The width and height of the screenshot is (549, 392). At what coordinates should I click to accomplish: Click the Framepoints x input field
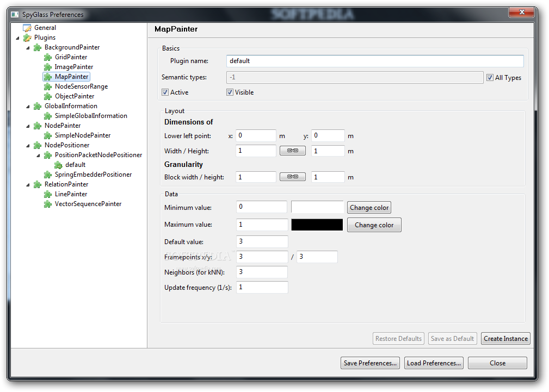pos(262,257)
